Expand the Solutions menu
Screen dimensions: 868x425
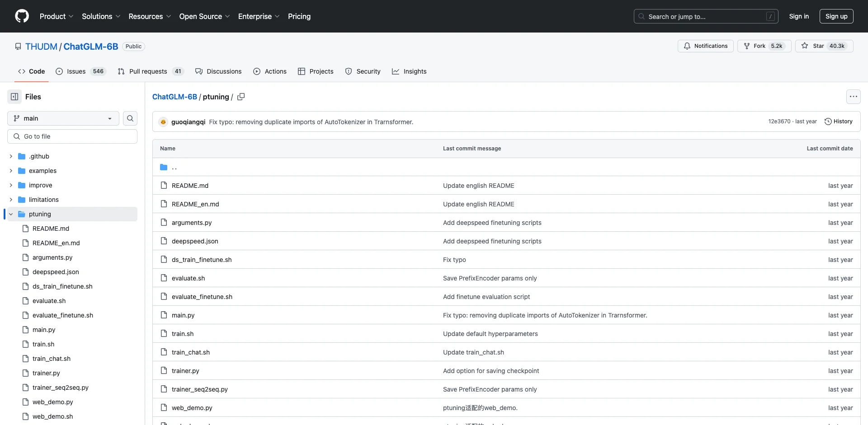coord(101,16)
